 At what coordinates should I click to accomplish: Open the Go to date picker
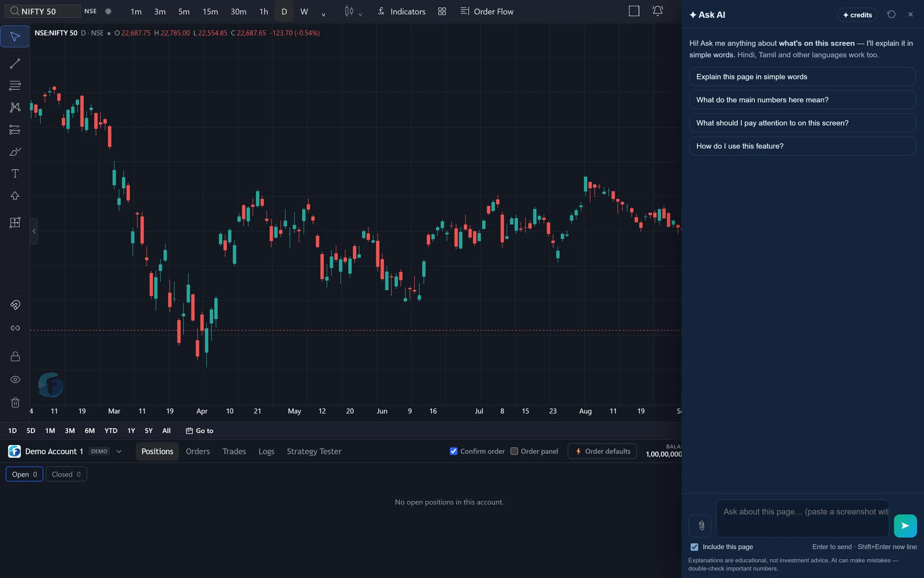point(200,431)
